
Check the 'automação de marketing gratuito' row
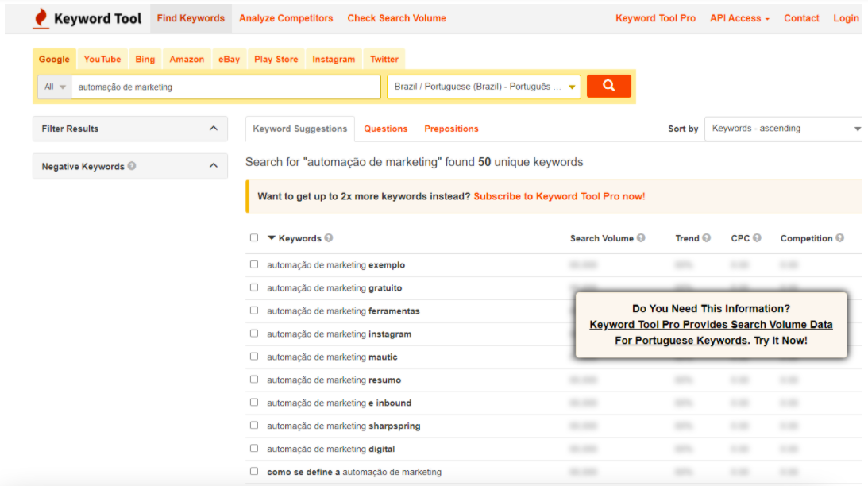click(x=254, y=287)
